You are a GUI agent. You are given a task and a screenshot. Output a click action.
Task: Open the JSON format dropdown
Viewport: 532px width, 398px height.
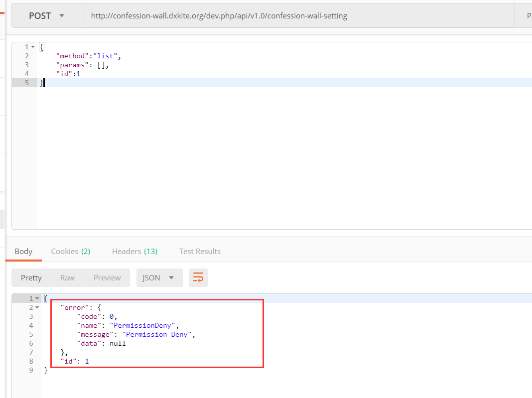click(159, 278)
